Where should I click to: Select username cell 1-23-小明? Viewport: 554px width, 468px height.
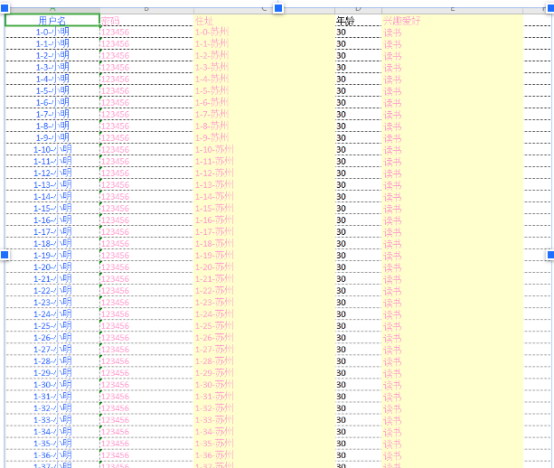tap(52, 302)
